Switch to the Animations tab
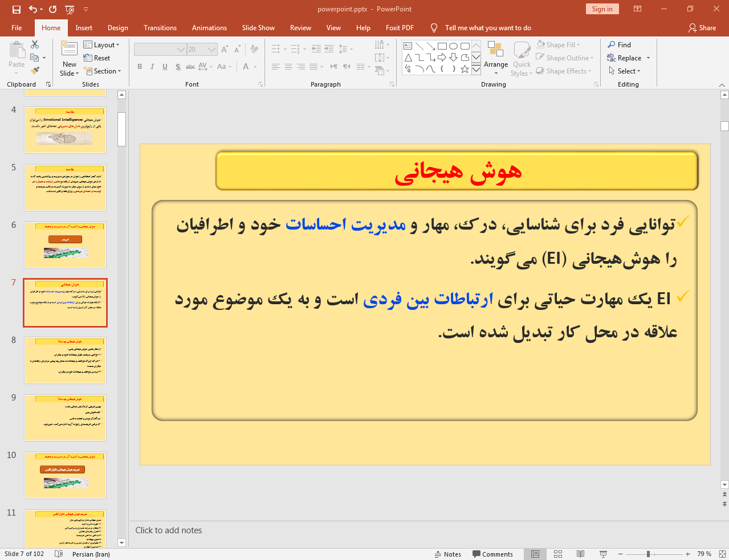Screen dimensions: 729x560 pos(209,28)
